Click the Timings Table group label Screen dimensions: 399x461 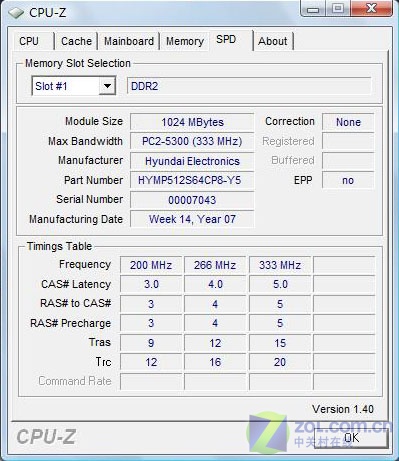pos(59,246)
